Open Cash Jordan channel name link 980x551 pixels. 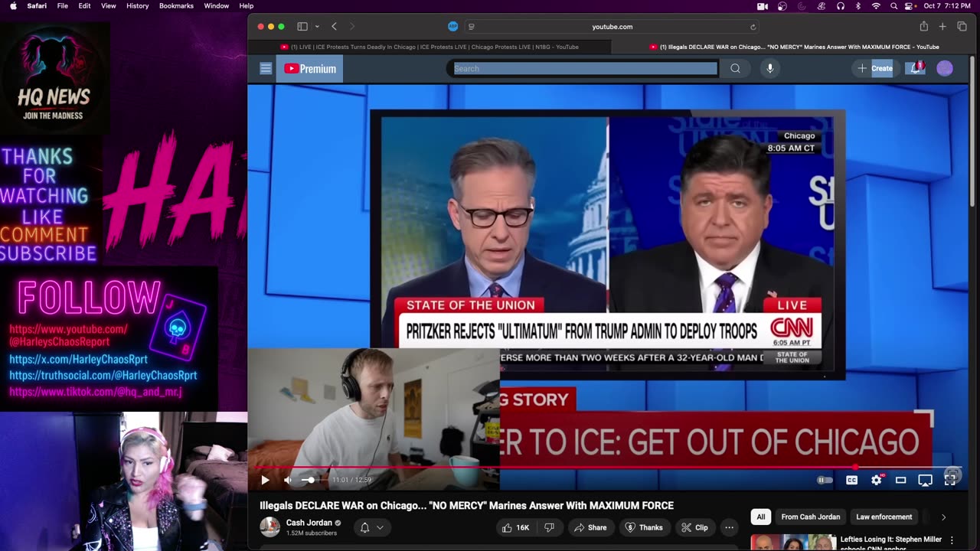309,523
